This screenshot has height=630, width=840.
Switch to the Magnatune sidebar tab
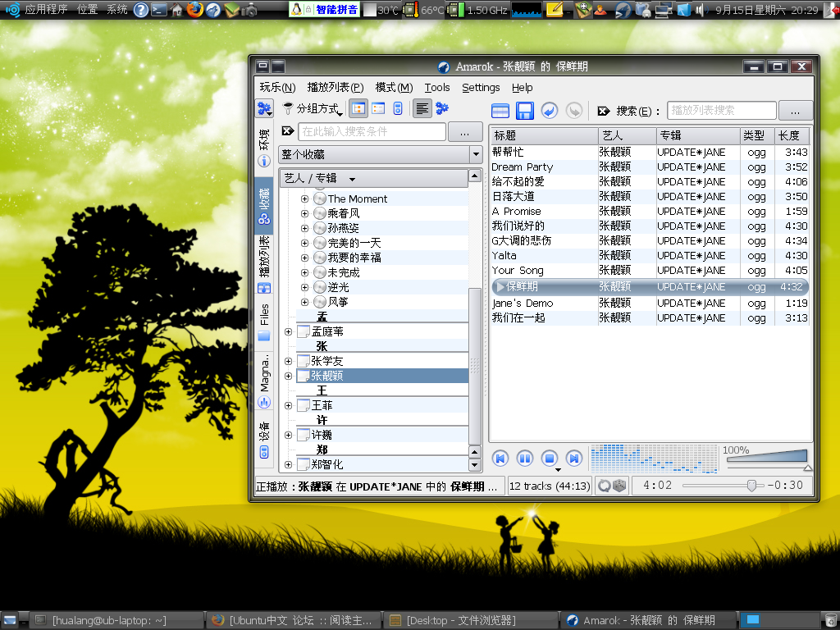coord(264,381)
